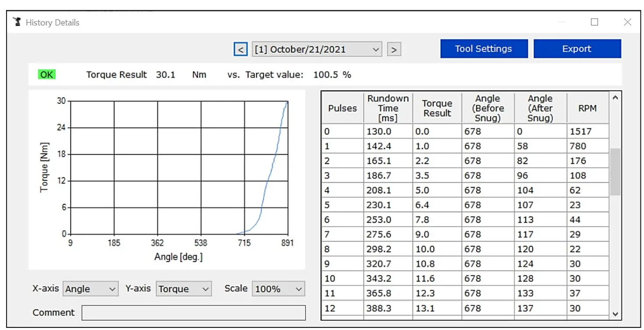Viewport: 644px width, 330px height.
Task: Select rundown time cell 343.2
Action: [x=388, y=278]
